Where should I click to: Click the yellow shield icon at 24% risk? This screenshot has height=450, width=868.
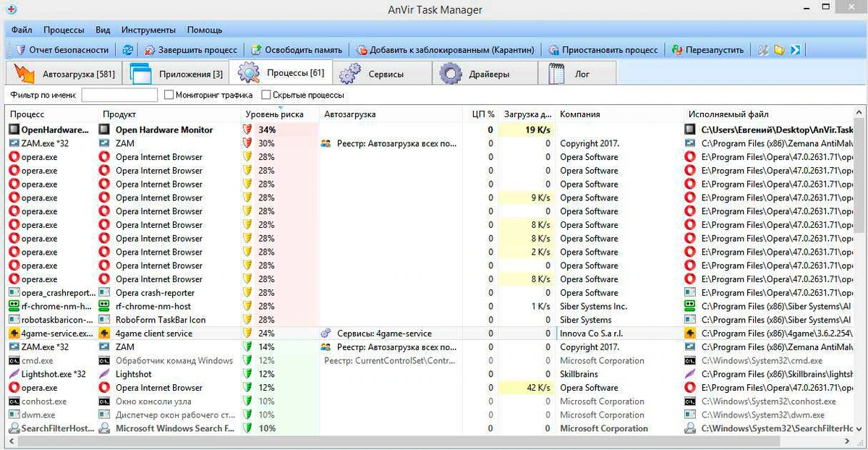247,334
